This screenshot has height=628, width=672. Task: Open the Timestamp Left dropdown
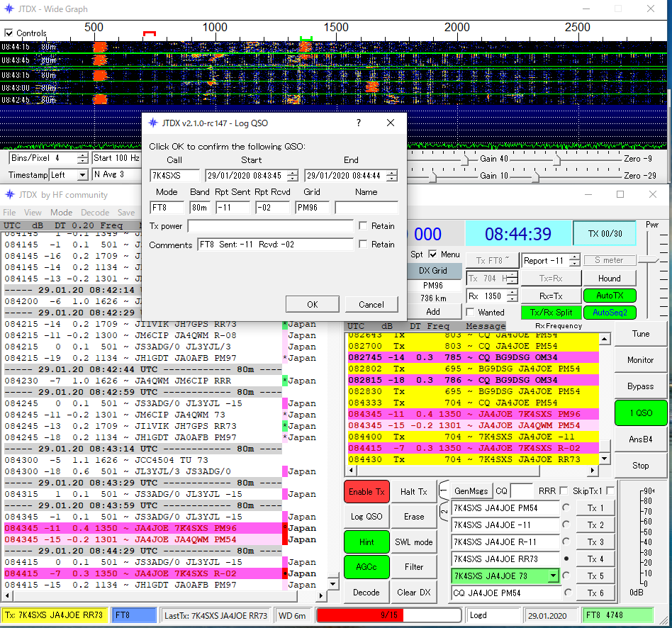82,174
